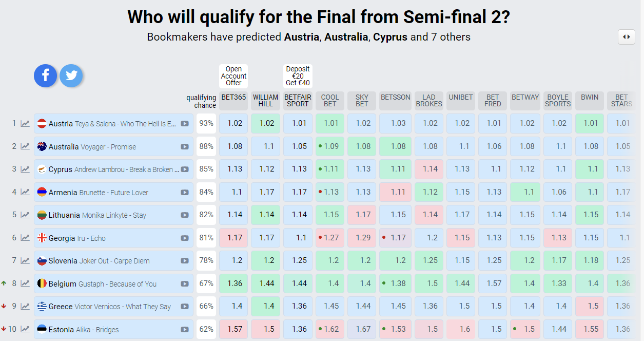Open the trend chart icon for Austria
The width and height of the screenshot is (644, 341).
click(25, 124)
